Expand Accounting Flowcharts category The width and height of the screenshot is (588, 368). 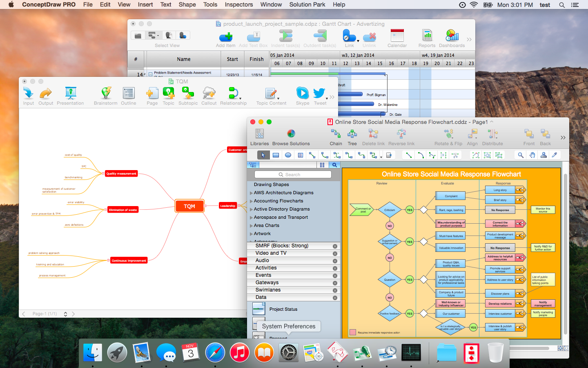[251, 201]
